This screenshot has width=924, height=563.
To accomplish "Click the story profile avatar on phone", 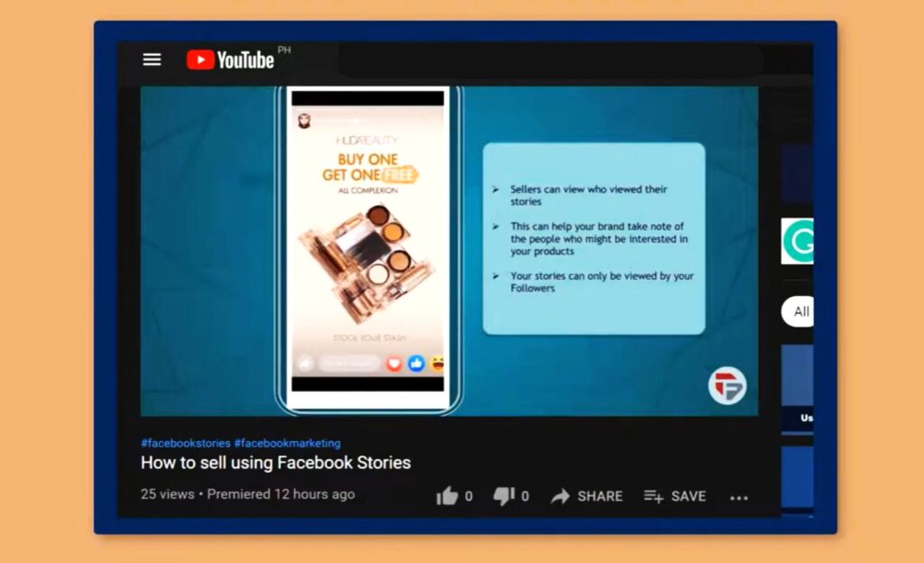I will [304, 121].
